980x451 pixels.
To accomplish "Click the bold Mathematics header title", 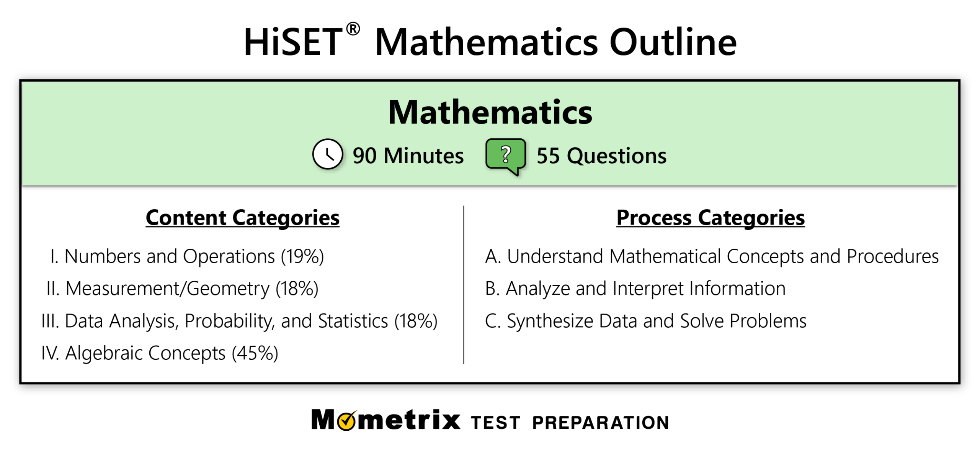I will [490, 113].
